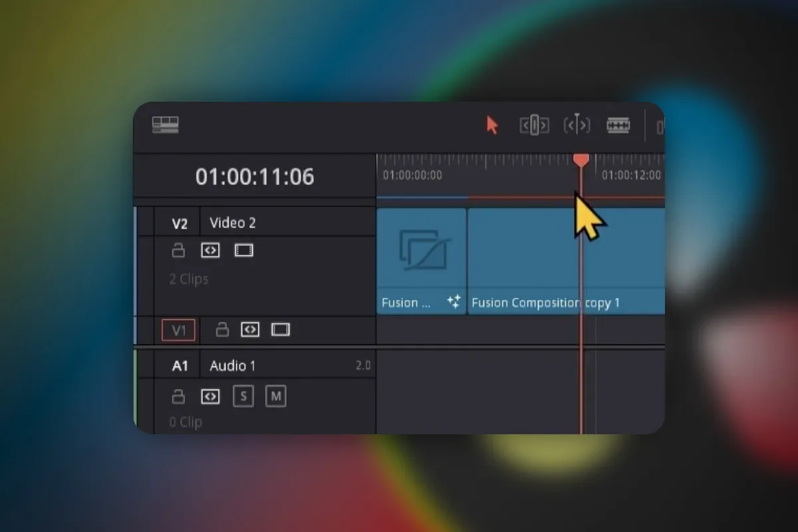
Task: Click the 2 Clips count text
Action: point(189,279)
